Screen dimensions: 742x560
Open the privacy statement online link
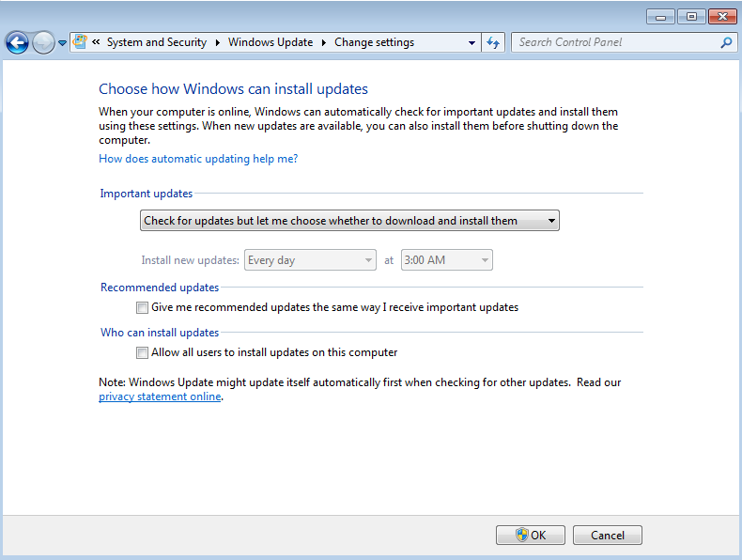tap(160, 397)
